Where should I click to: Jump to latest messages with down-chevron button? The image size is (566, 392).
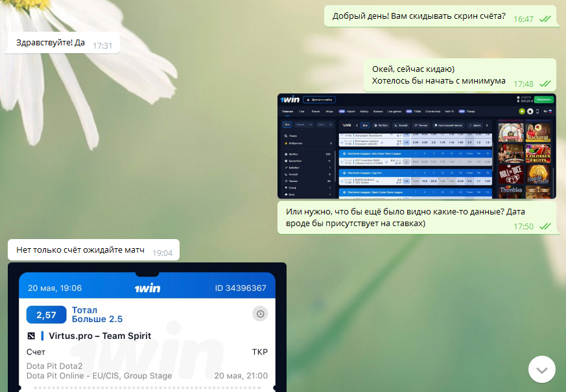541,369
